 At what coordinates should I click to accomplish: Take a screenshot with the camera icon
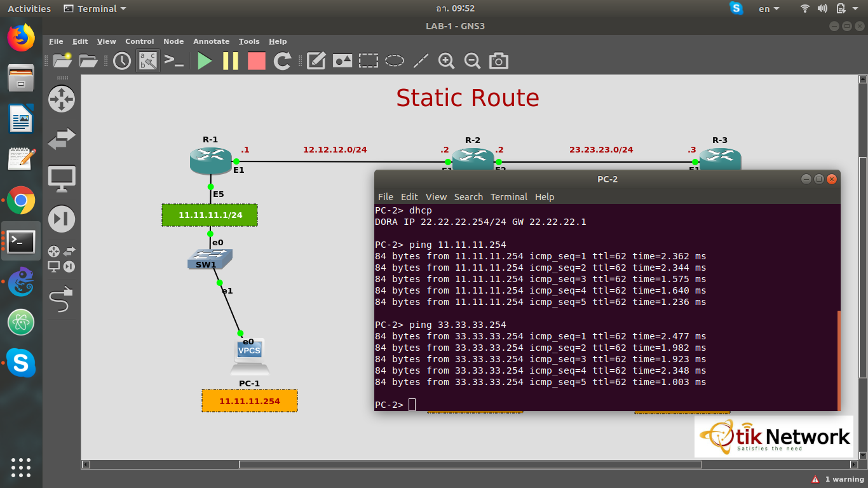pos(499,61)
